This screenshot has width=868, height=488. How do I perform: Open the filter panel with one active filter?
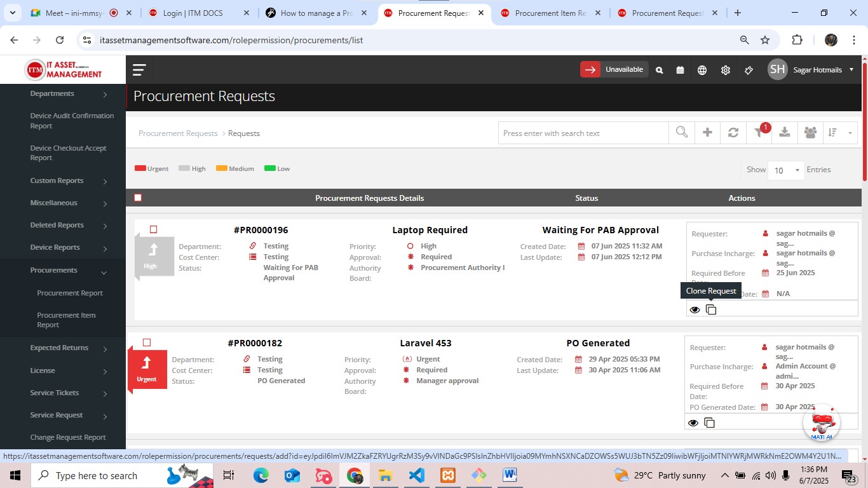[758, 133]
